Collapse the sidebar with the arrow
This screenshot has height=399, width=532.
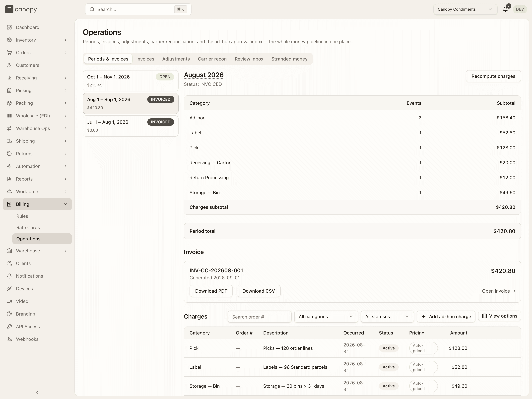pos(37,392)
